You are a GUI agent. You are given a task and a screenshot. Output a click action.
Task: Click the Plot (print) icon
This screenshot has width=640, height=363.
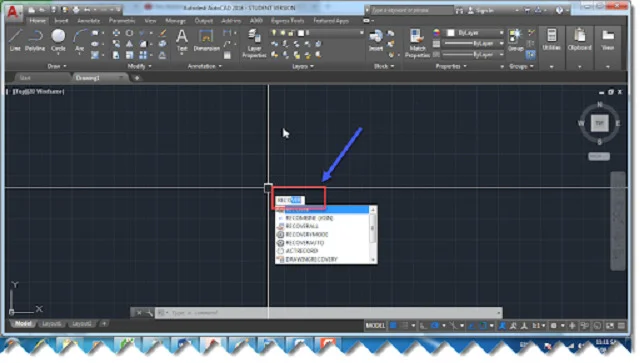[76, 9]
